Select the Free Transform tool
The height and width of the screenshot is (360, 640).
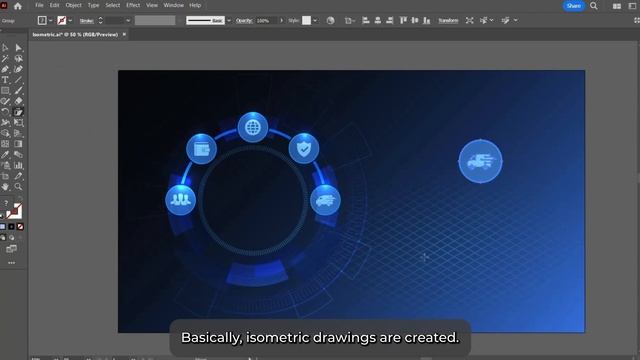18,122
